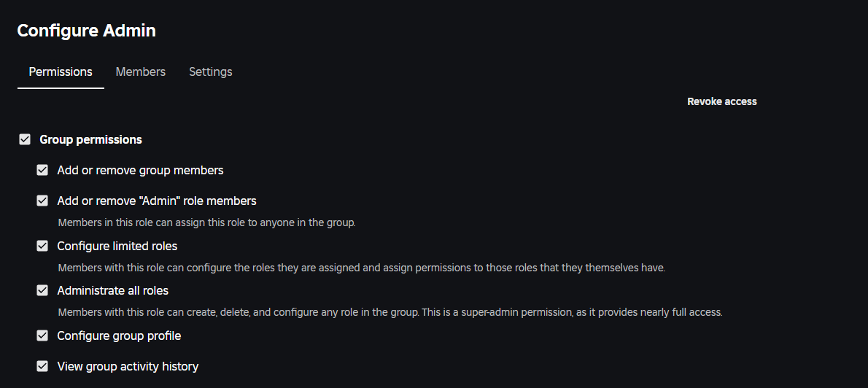Click the "Administrate all roles" label text

pos(113,291)
